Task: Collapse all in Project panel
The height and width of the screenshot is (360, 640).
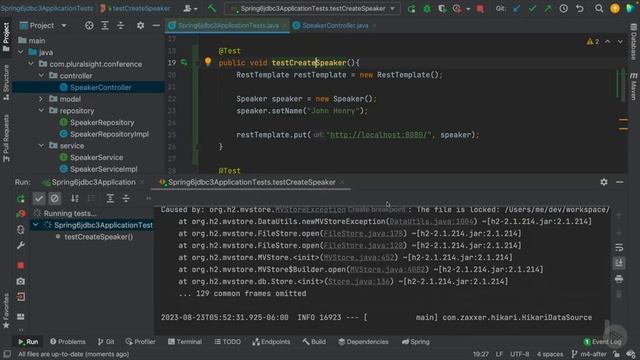Action: (x=121, y=26)
